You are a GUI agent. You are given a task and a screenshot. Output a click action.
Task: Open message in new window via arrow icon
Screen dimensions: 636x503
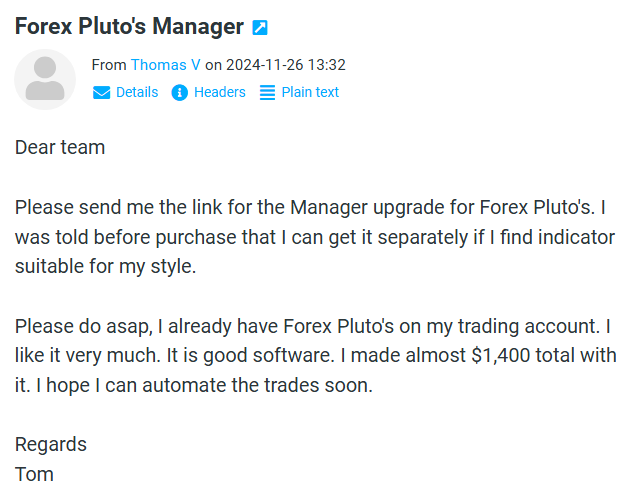(260, 28)
